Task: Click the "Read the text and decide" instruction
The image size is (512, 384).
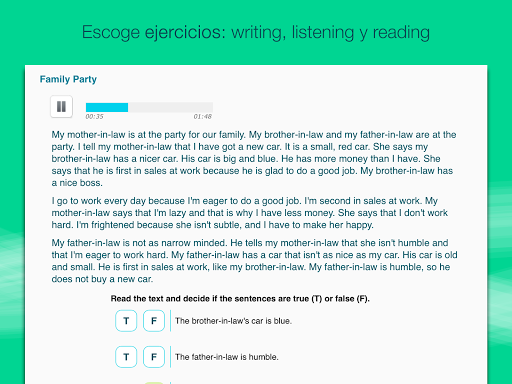Action: click(240, 299)
